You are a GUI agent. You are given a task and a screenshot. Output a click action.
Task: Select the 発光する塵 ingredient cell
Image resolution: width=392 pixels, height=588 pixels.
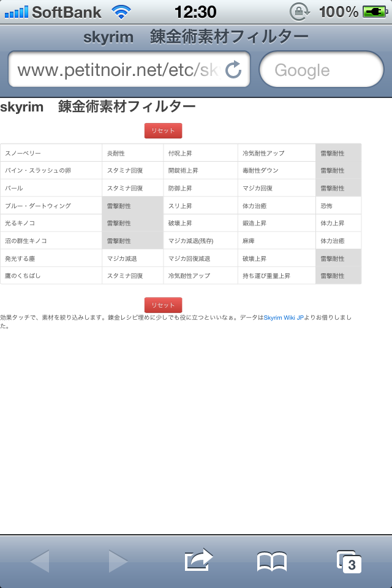[51, 258]
